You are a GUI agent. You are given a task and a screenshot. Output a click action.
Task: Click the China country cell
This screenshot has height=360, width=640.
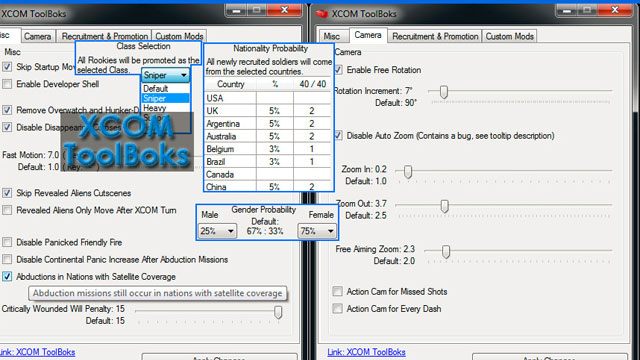pyautogui.click(x=230, y=187)
